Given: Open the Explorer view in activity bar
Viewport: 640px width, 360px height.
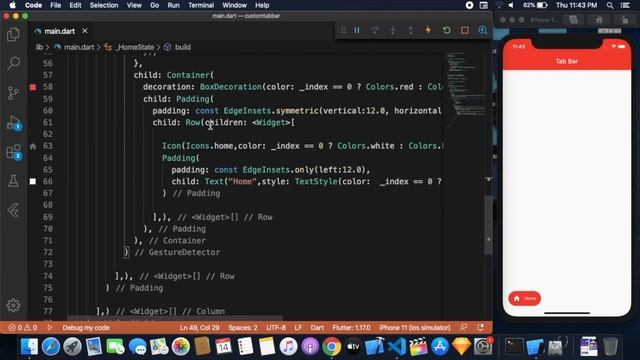Looking at the screenshot, I should [13, 34].
